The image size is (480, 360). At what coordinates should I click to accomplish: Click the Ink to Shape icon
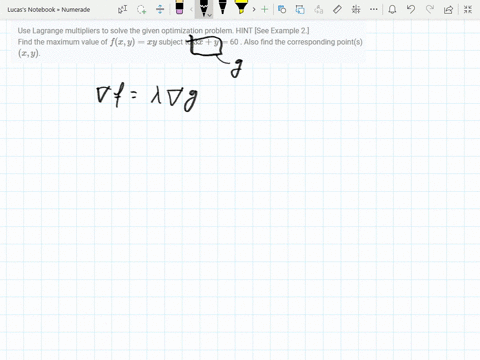[x=300, y=9]
